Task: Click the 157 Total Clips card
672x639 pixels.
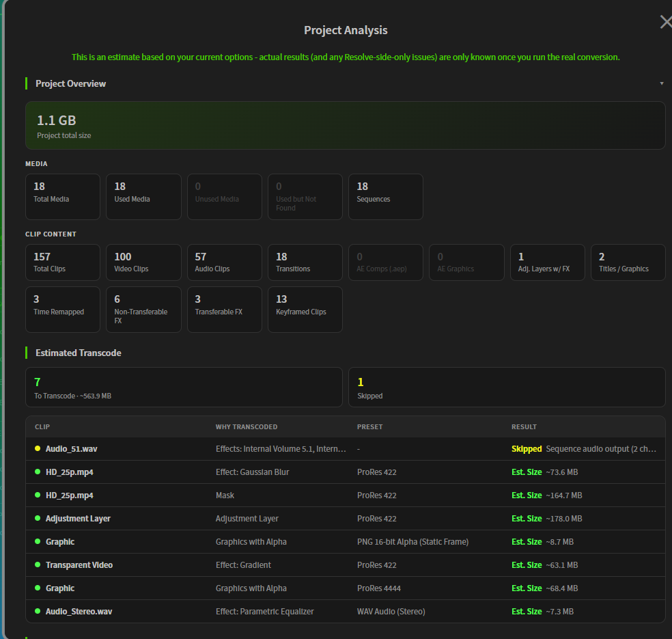Action: point(63,262)
